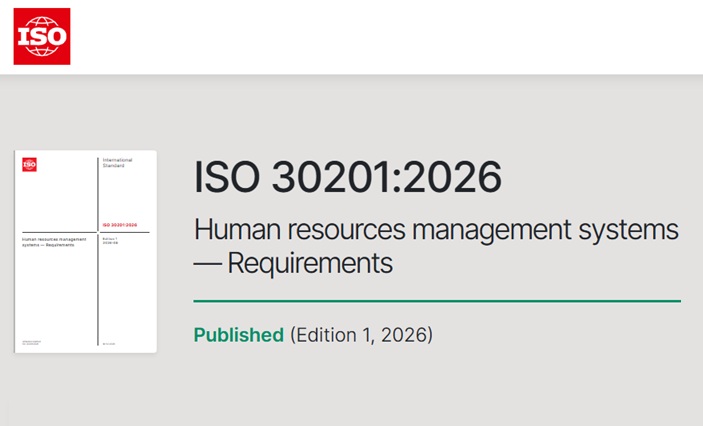Click the green 'Published' status label

(239, 335)
